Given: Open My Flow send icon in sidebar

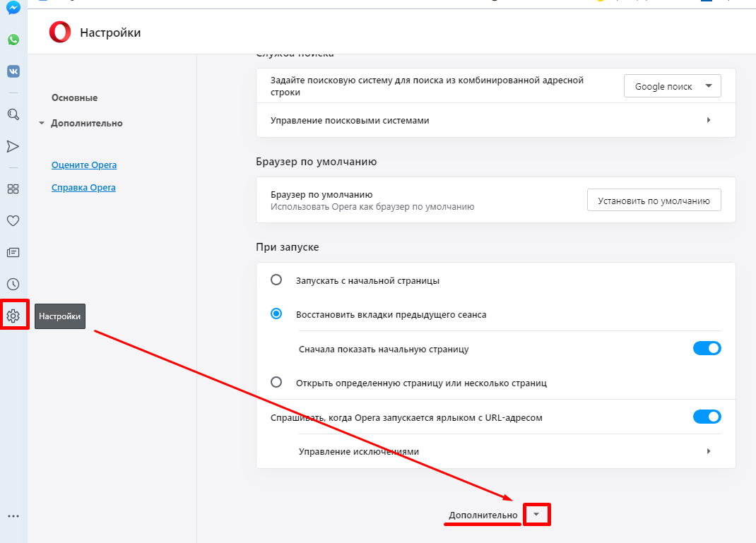Looking at the screenshot, I should coord(13,146).
